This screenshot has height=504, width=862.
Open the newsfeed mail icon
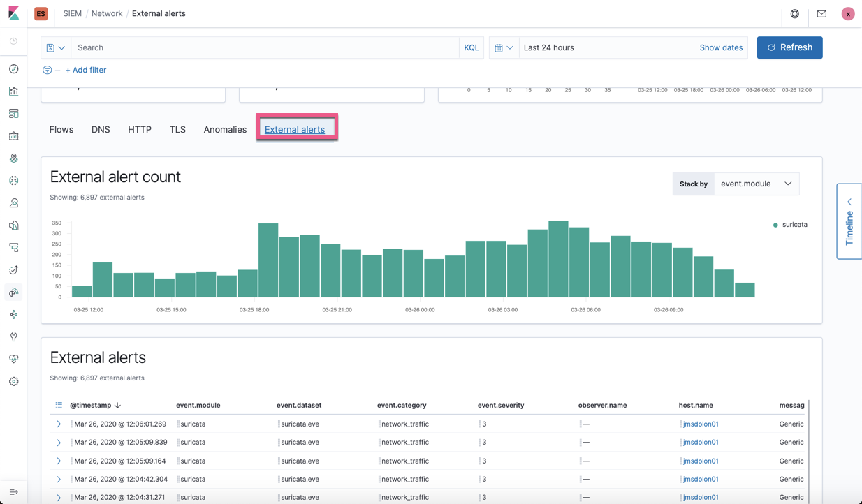tap(821, 14)
